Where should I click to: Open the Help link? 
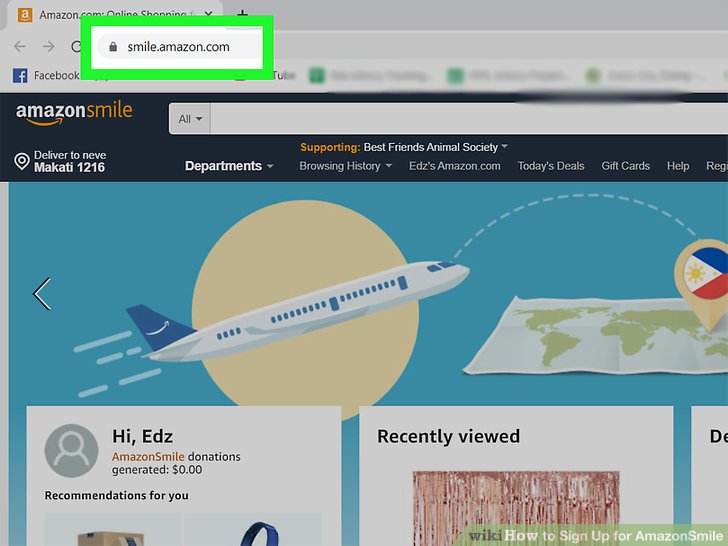point(678,166)
